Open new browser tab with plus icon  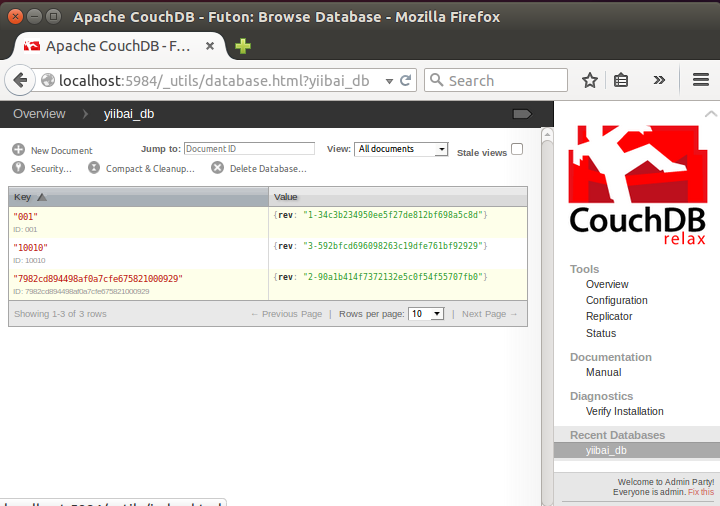click(243, 46)
